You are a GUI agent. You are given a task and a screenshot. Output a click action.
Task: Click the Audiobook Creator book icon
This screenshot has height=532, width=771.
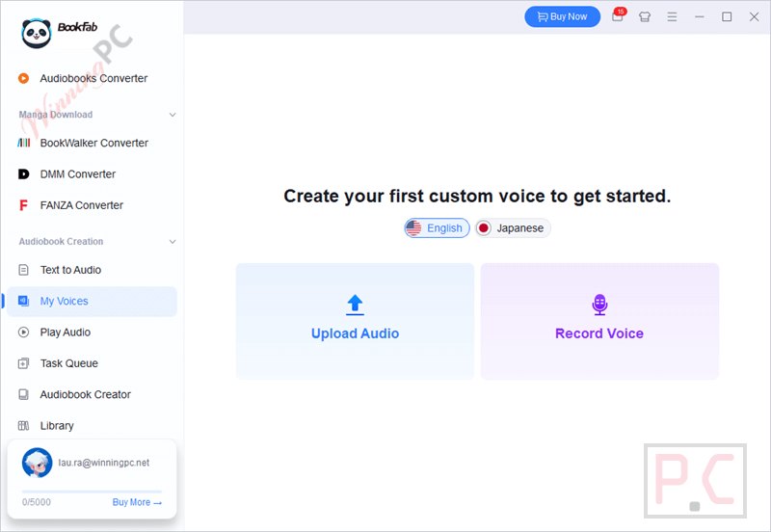(x=23, y=394)
